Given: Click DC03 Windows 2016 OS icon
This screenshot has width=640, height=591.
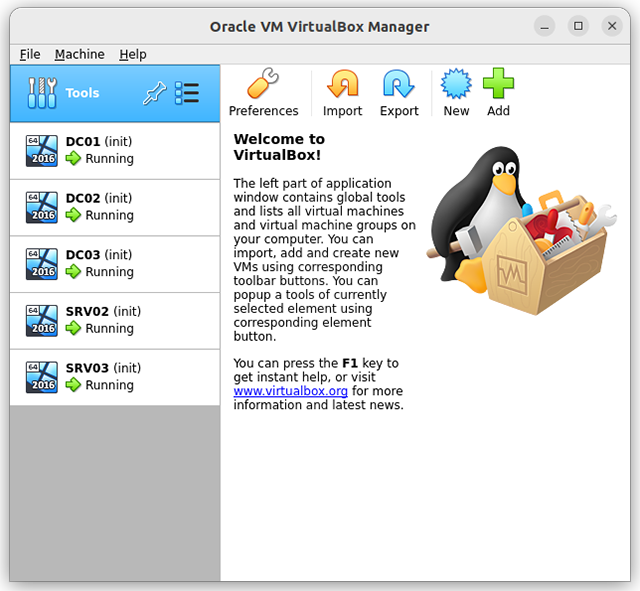Looking at the screenshot, I should click(42, 264).
